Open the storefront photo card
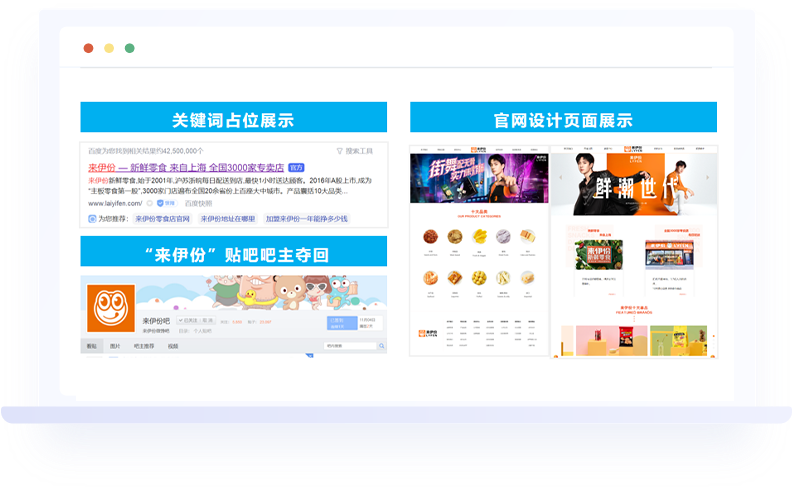The width and height of the screenshot is (794, 491). [669, 255]
